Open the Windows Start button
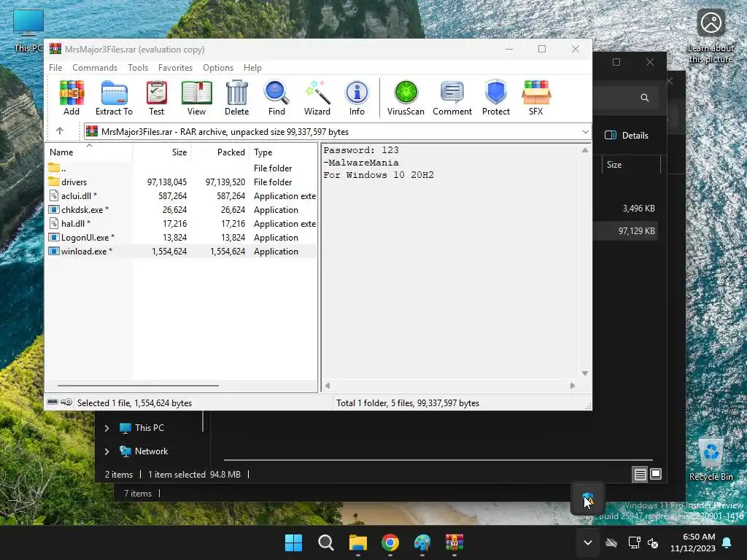 coord(293,542)
